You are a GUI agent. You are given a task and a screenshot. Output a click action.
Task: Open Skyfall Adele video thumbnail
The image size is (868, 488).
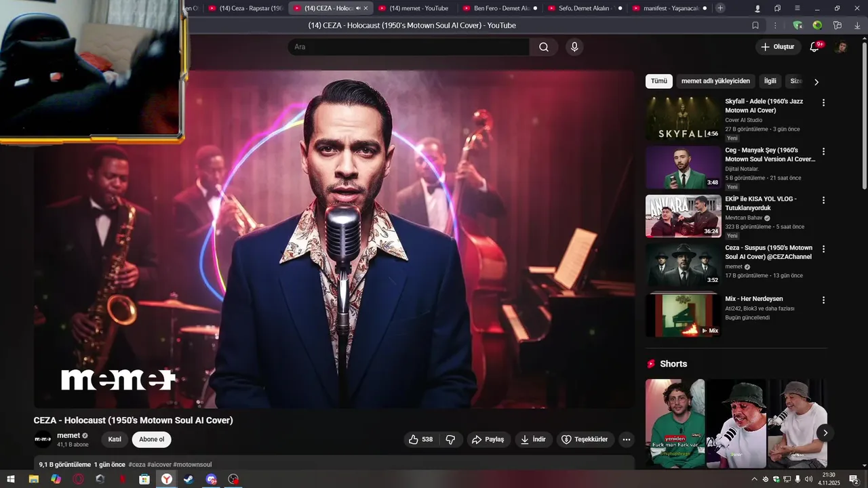[x=683, y=118]
